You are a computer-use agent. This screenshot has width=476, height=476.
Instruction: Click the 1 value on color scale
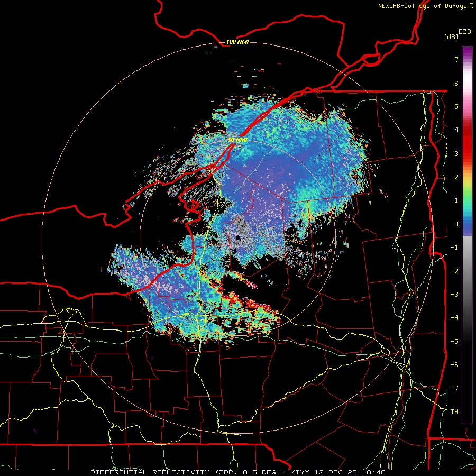[456, 200]
